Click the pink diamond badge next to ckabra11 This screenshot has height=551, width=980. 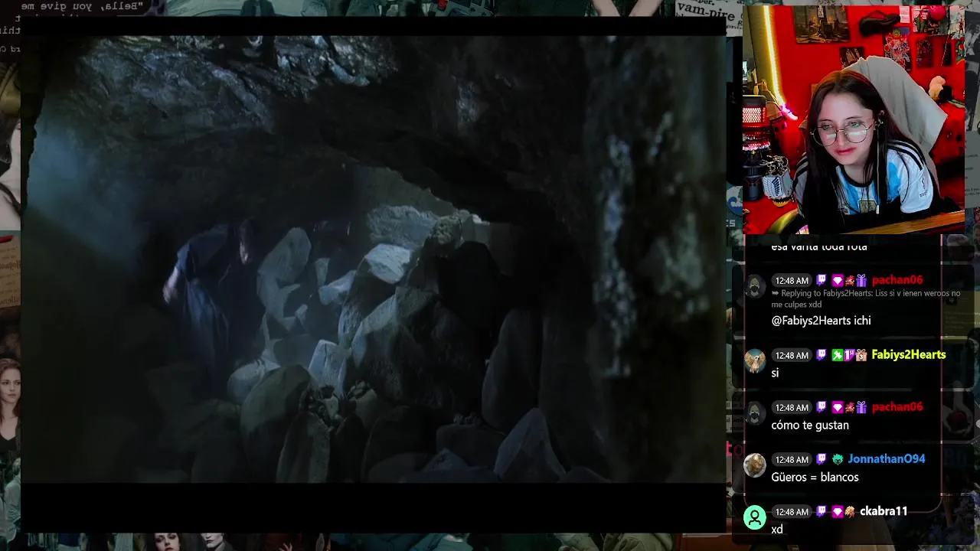(838, 511)
